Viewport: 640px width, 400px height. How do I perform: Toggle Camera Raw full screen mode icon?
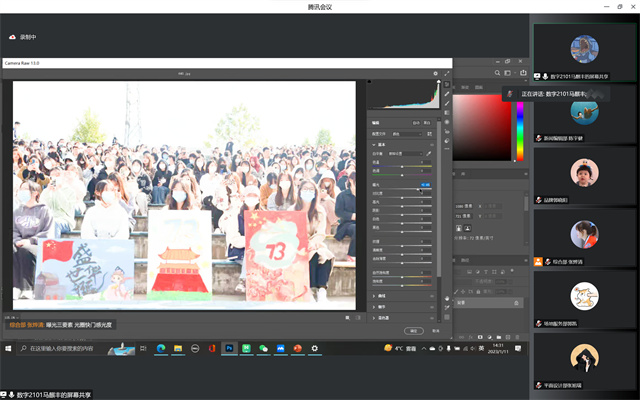(447, 73)
